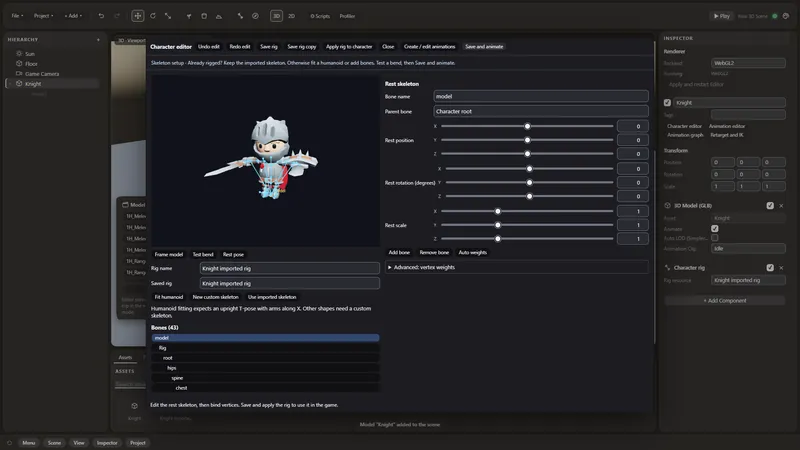The image size is (800, 450).
Task: Open the Scene tab in bottom bar
Action: click(x=54, y=443)
